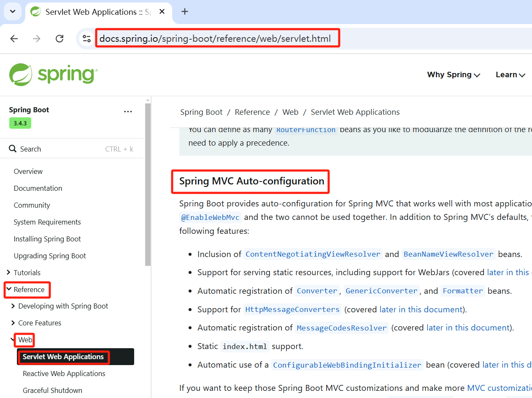Click the search magnifier icon in sidebar
532x398 pixels.
(13, 149)
